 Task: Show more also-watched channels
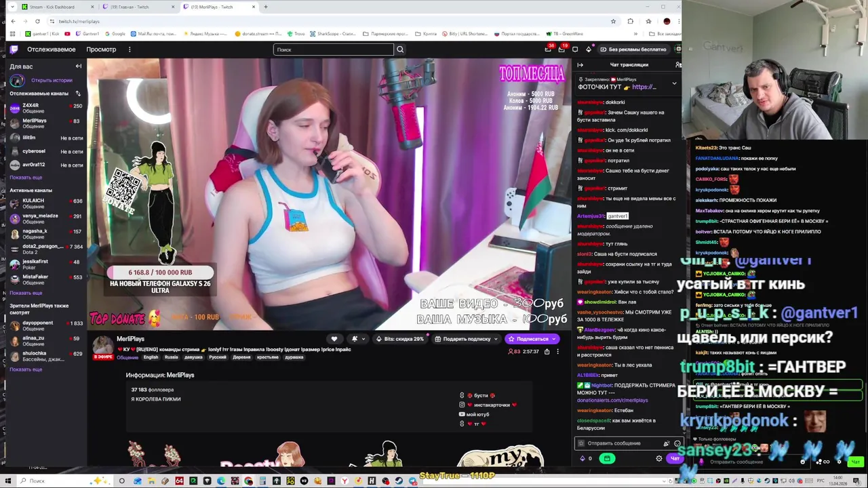pyautogui.click(x=26, y=369)
